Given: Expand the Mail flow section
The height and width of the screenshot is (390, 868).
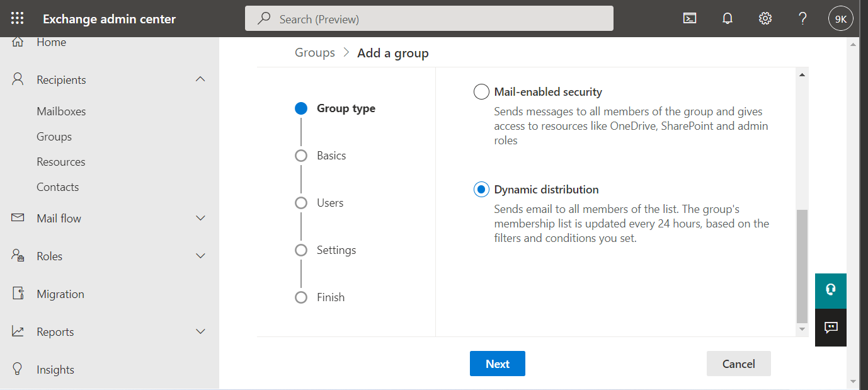Looking at the screenshot, I should point(200,218).
